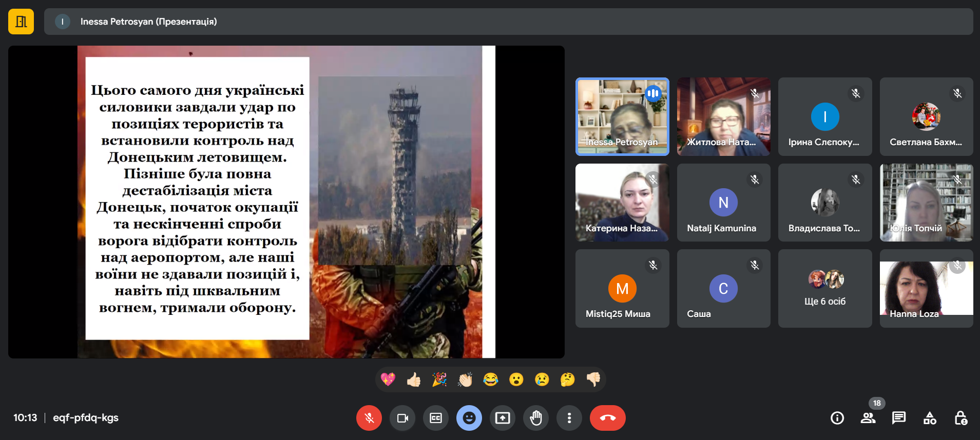Open more options menu
980x440 pixels.
(x=569, y=418)
